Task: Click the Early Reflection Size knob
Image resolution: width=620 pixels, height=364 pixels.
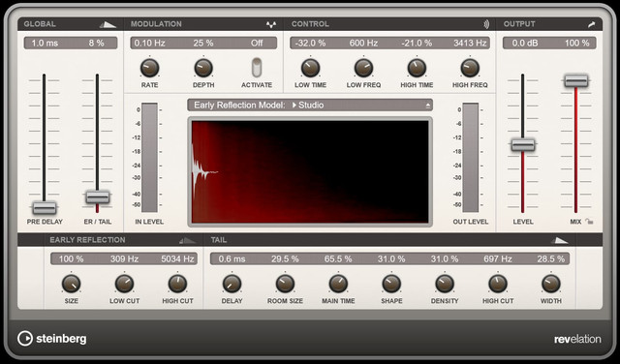Action: 71,284
